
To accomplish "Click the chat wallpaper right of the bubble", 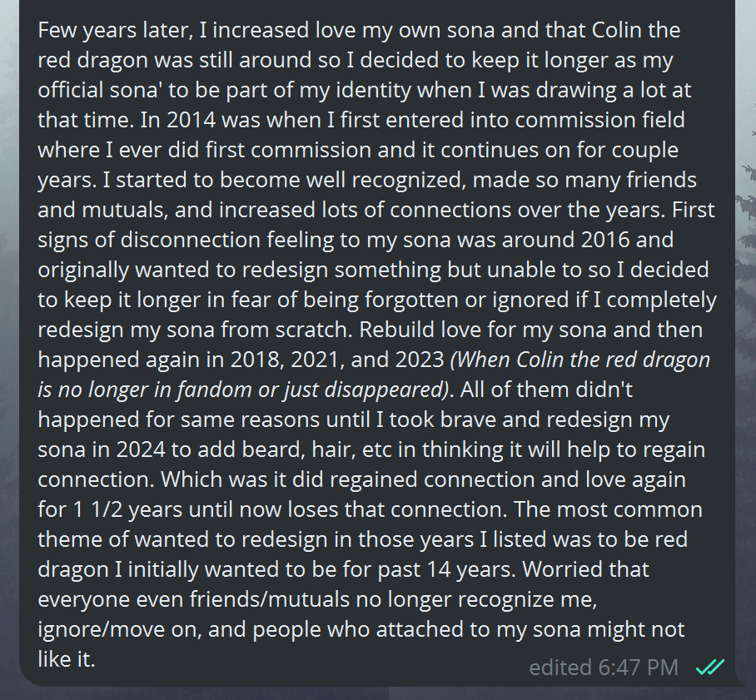I will (x=747, y=333).
